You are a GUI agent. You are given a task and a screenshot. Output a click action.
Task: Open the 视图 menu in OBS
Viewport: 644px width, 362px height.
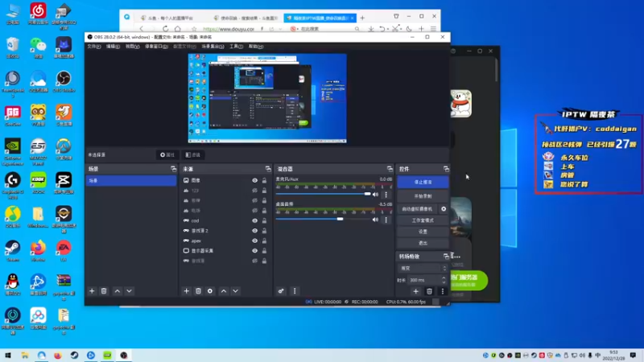[132, 47]
